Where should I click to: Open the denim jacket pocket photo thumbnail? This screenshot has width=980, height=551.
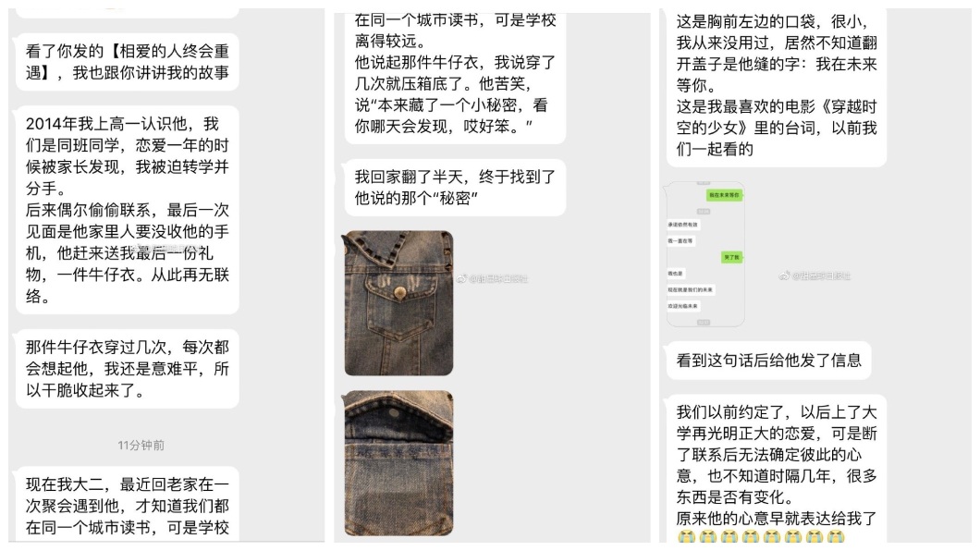398,303
